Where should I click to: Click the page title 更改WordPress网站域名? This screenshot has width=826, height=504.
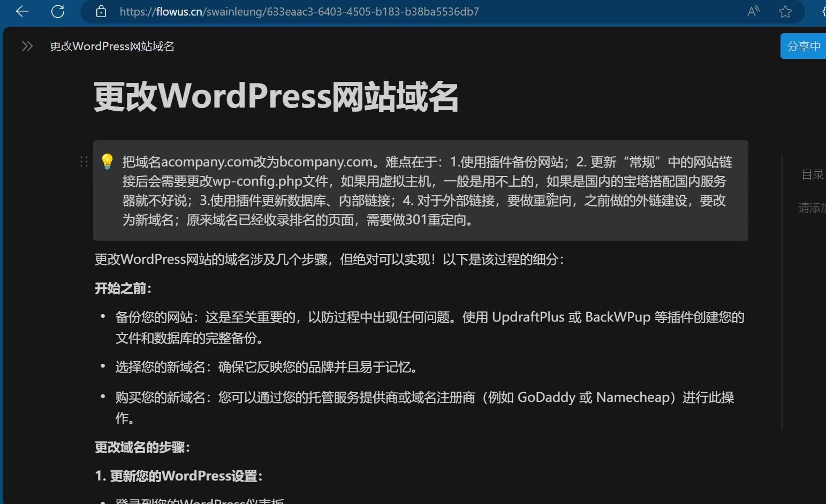(x=276, y=97)
